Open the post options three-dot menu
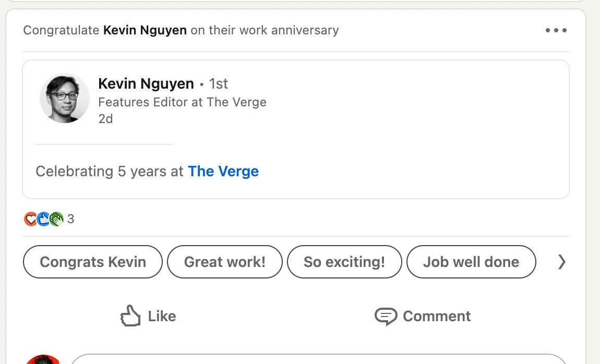 click(556, 30)
